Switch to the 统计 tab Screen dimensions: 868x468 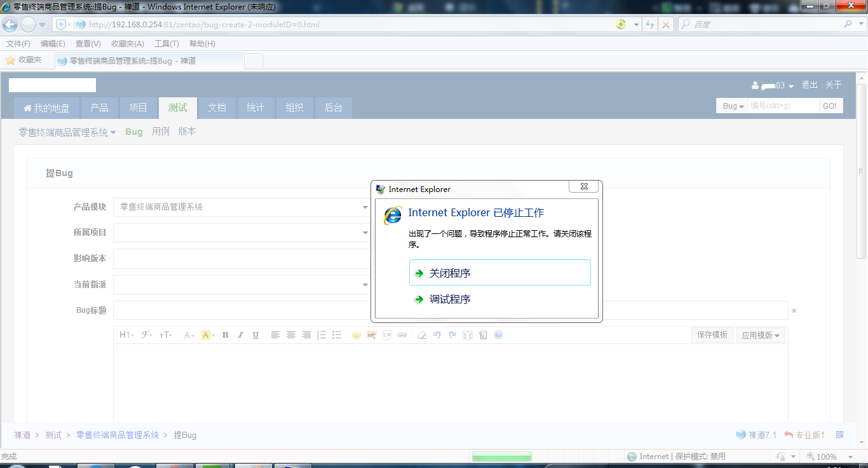tap(255, 108)
